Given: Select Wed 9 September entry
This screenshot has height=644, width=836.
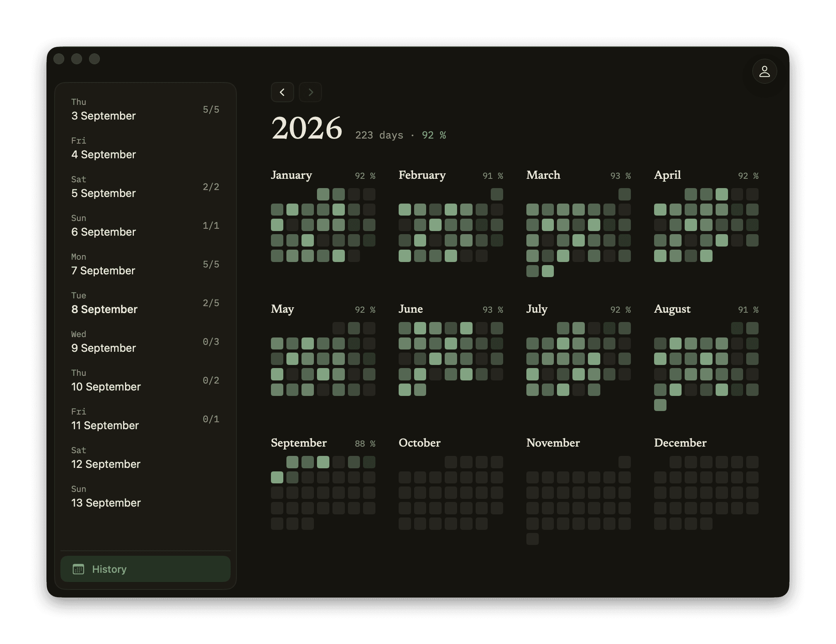Looking at the screenshot, I should click(x=146, y=342).
